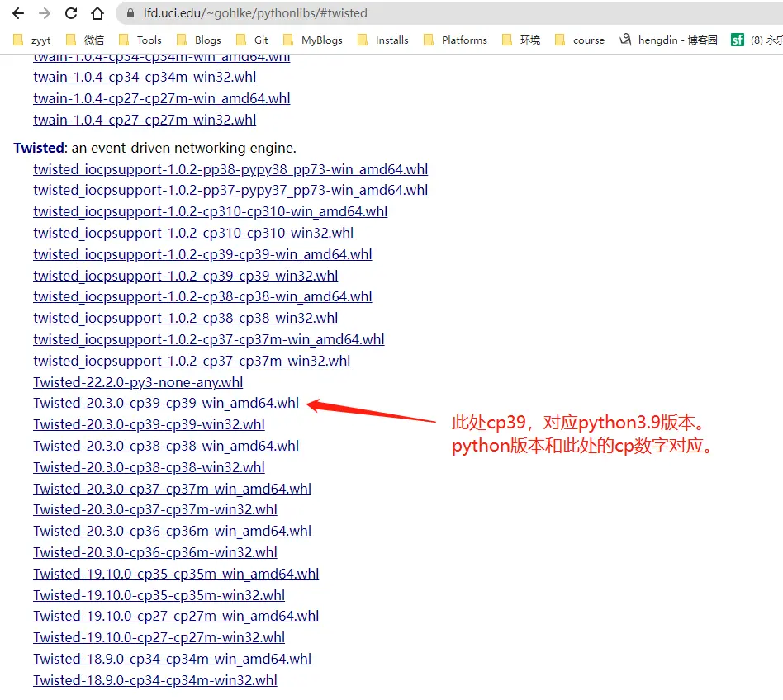Open the browser home page icon

pyautogui.click(x=97, y=13)
